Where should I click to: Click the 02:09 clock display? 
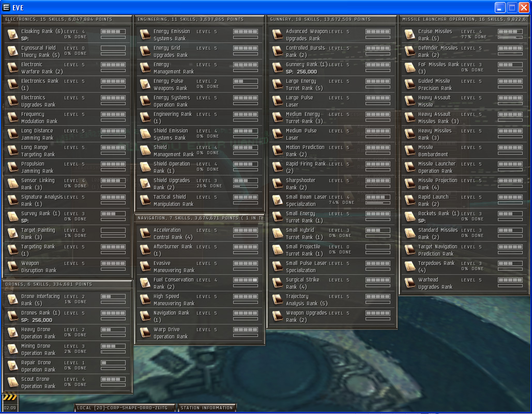tap(10, 408)
